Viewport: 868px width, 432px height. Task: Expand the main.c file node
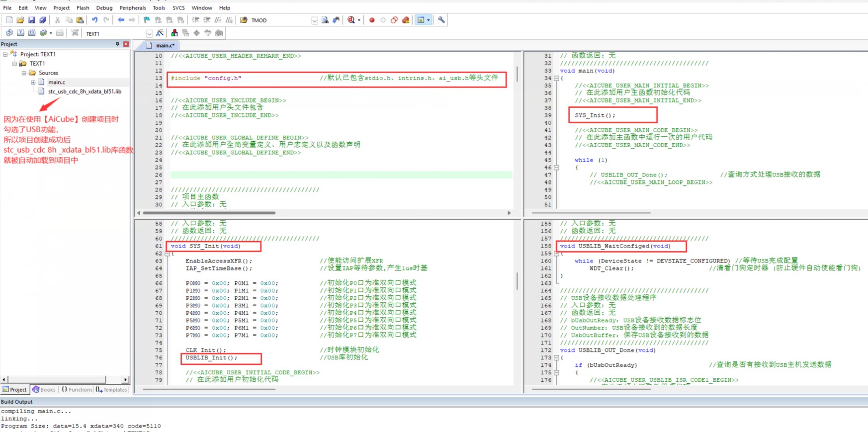click(33, 83)
